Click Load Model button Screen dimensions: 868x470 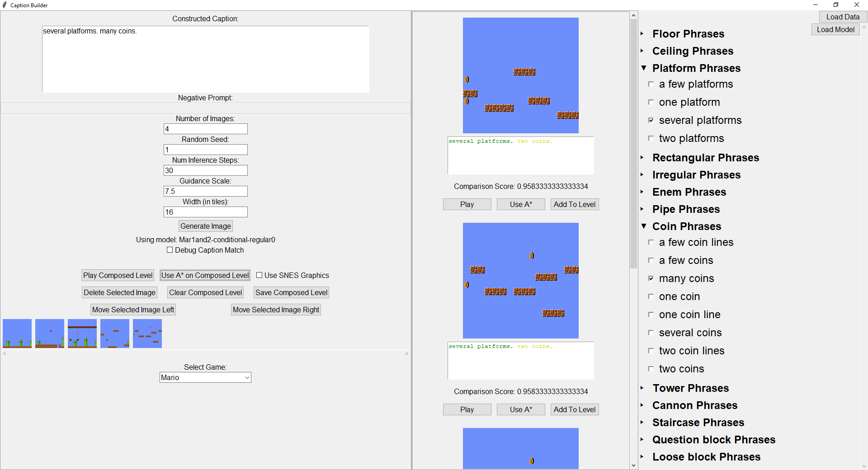pos(835,29)
